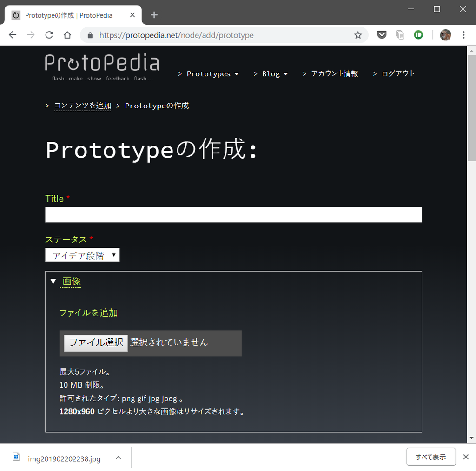Viewport: 476px width, 471px height.
Task: Click the green ID extension icon
Action: tap(418, 35)
